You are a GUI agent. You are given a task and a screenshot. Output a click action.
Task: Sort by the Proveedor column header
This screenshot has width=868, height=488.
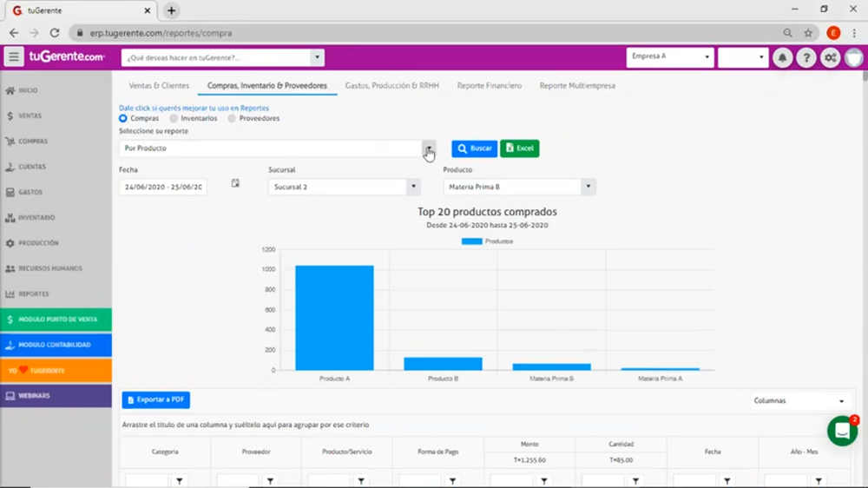(x=256, y=452)
